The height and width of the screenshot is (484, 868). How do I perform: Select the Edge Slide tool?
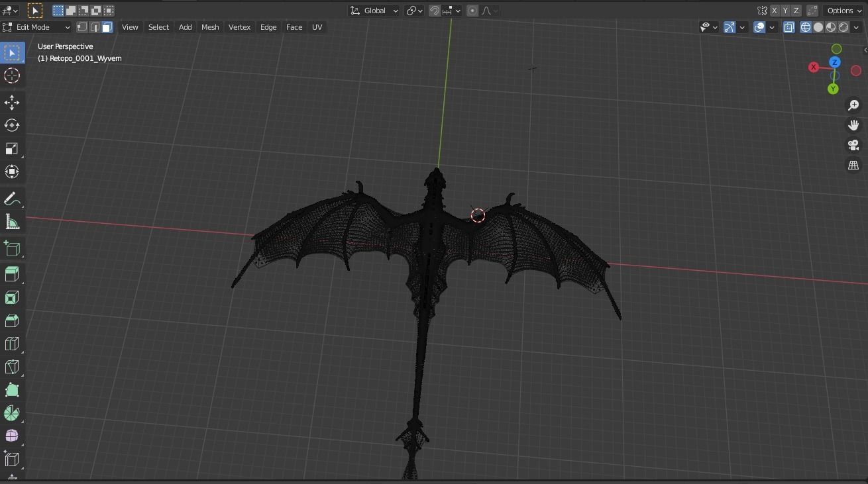point(12,459)
